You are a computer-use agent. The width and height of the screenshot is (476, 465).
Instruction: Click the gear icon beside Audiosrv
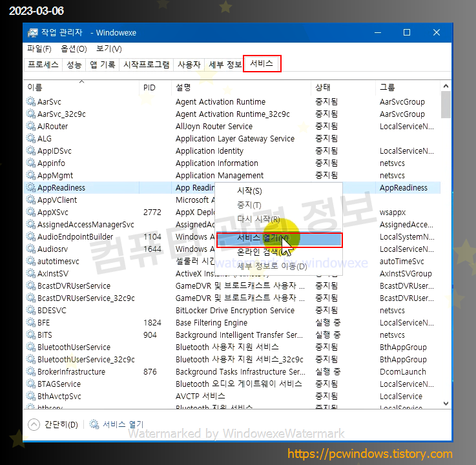[x=30, y=249]
